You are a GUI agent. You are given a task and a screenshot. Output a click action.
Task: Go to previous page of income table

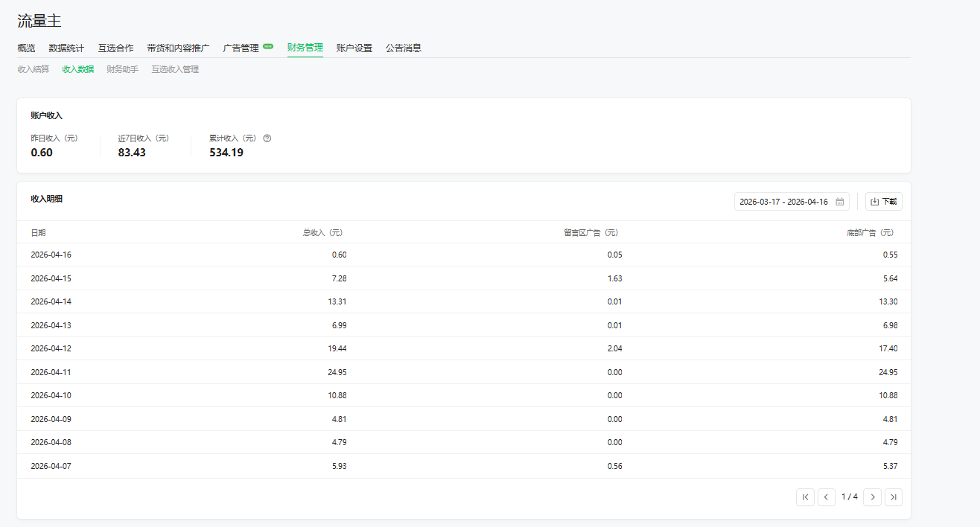pos(827,496)
